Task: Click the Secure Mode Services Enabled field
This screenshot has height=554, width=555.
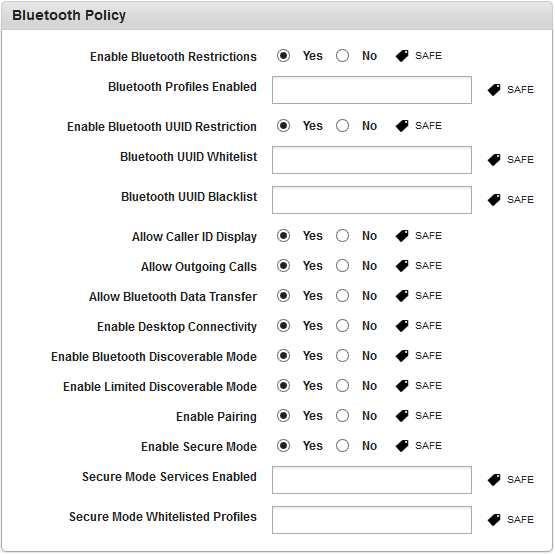Action: [x=372, y=480]
